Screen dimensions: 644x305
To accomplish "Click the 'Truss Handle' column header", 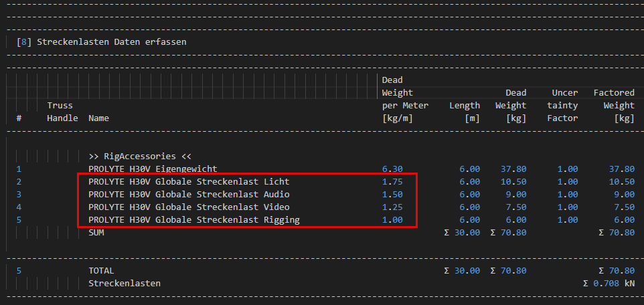I will pyautogui.click(x=60, y=112).
